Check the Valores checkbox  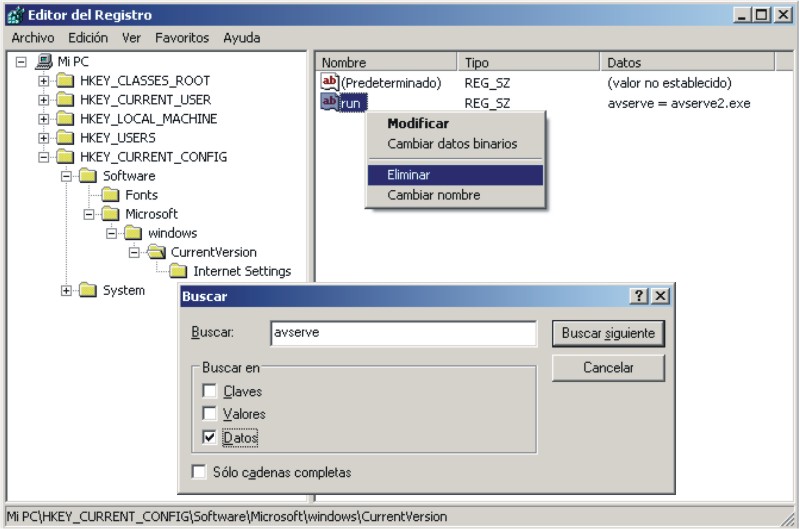pos(210,414)
